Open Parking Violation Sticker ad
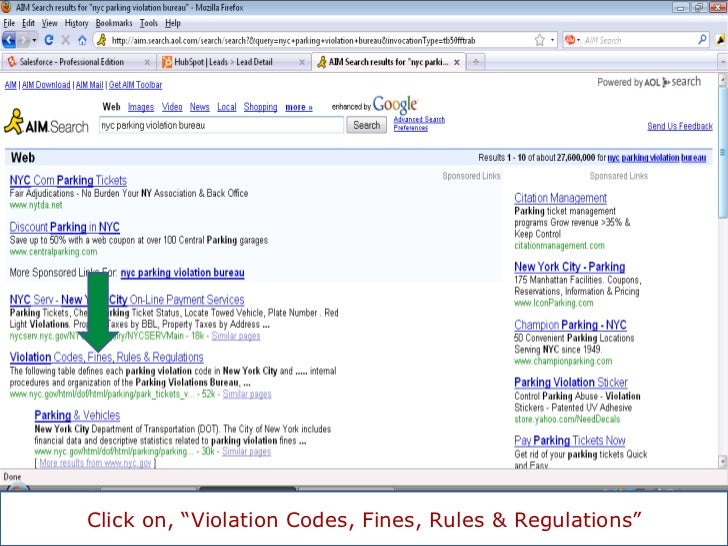 571,383
